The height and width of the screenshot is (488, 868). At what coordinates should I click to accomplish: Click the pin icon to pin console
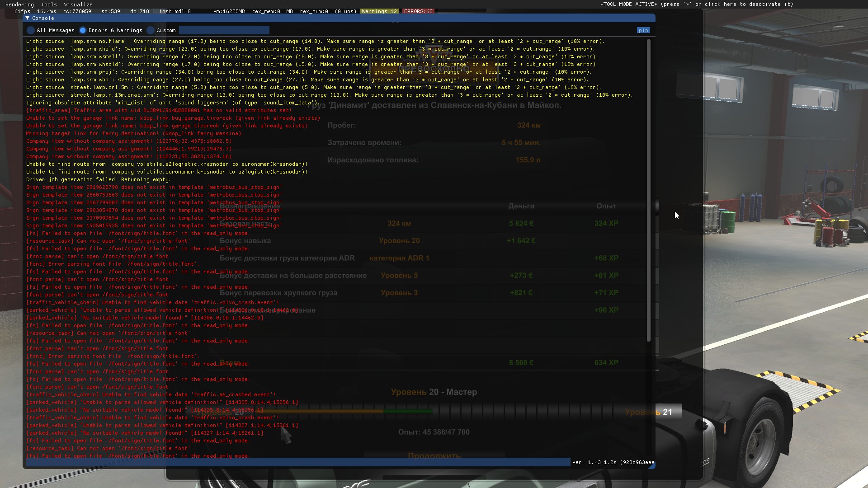643,30
